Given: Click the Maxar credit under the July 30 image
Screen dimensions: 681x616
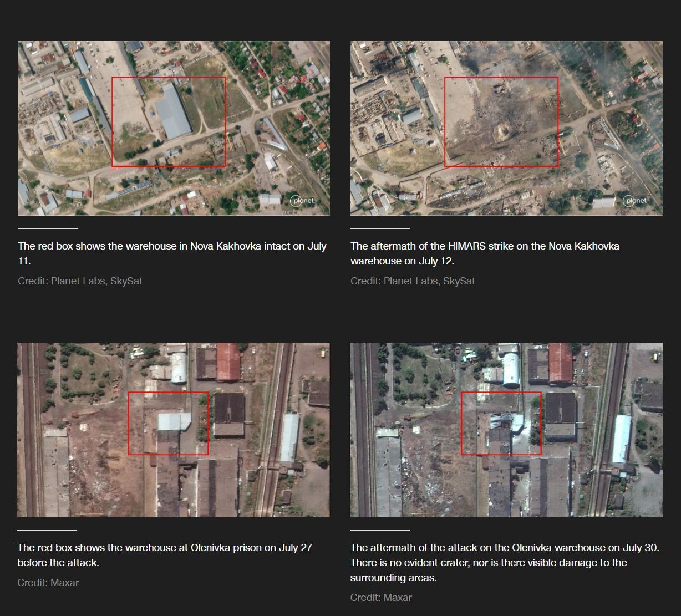Looking at the screenshot, I should click(381, 598).
